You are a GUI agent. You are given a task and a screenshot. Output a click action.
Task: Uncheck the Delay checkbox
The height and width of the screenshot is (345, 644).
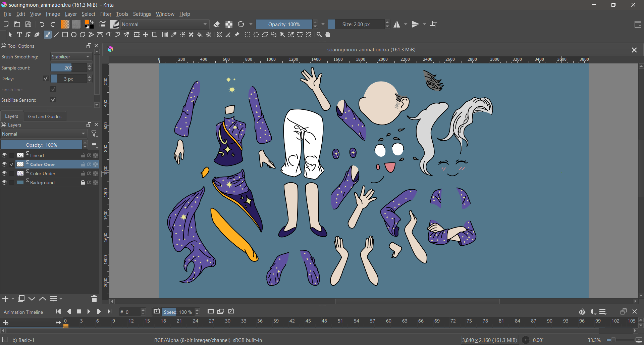46,79
